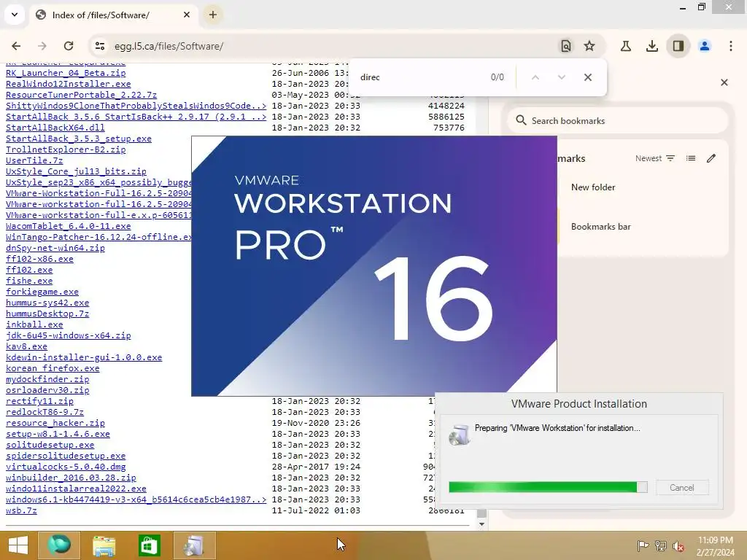The height and width of the screenshot is (560, 747).
Task: Click fishe.exe link
Action: pos(29,281)
